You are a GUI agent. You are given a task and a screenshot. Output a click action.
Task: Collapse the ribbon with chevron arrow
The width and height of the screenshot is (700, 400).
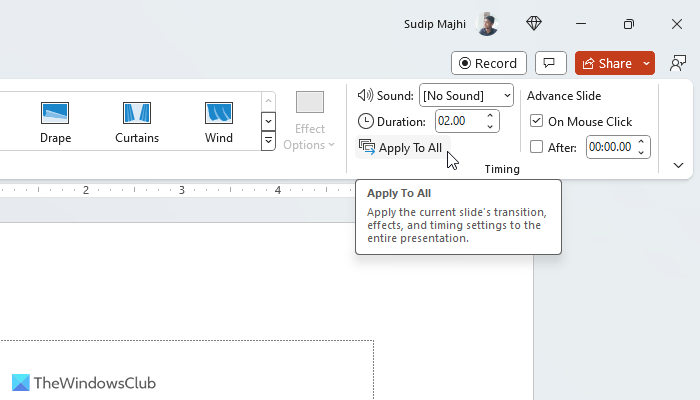point(678,165)
